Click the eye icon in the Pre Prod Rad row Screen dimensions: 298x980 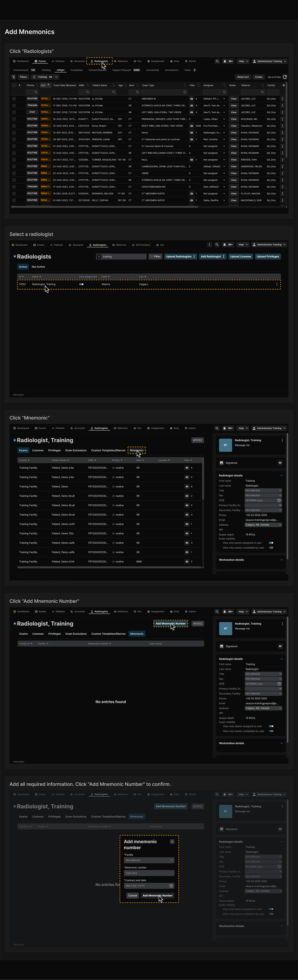(x=192, y=126)
